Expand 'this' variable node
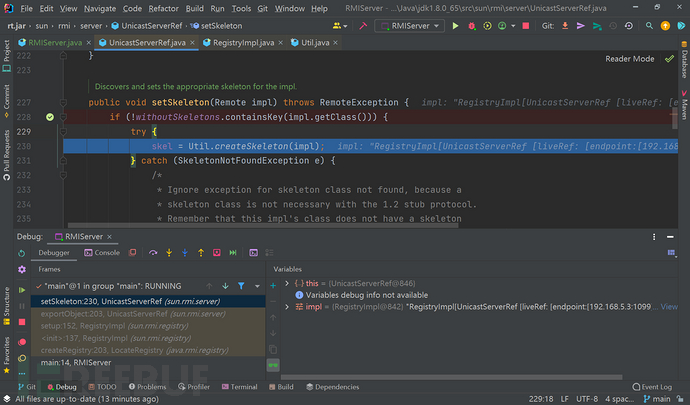 tap(287, 284)
